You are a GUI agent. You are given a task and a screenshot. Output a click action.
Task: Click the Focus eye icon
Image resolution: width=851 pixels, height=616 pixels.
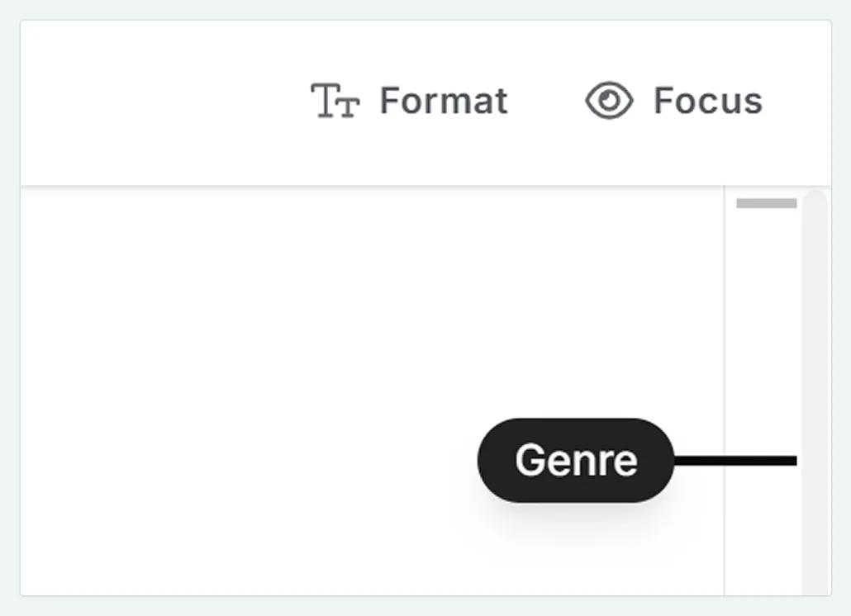[609, 101]
